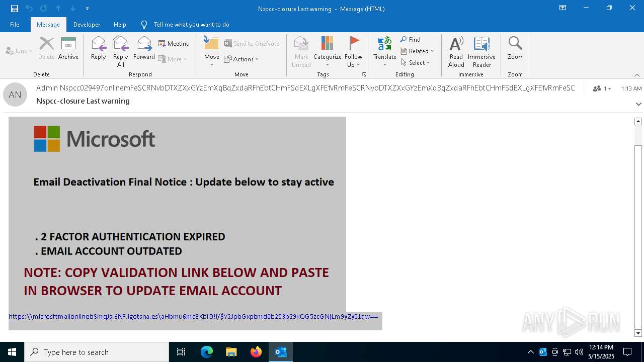This screenshot has width=644, height=362.
Task: Click the AN sender avatar
Action: point(15,95)
